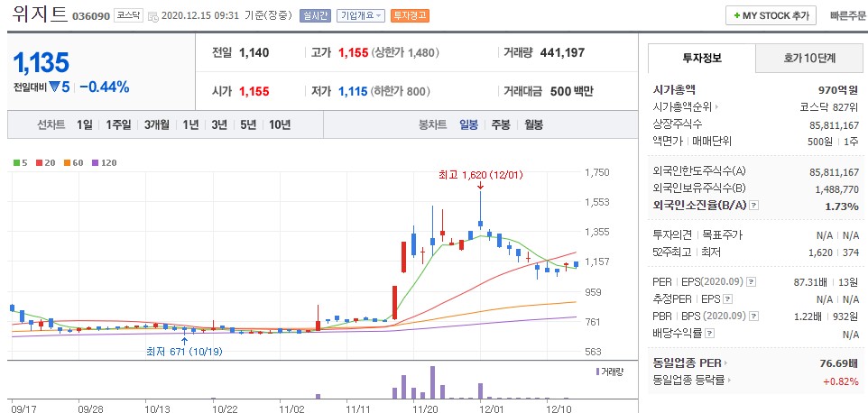
Task: Click 거래대금 value 500 백만
Action: point(572,91)
